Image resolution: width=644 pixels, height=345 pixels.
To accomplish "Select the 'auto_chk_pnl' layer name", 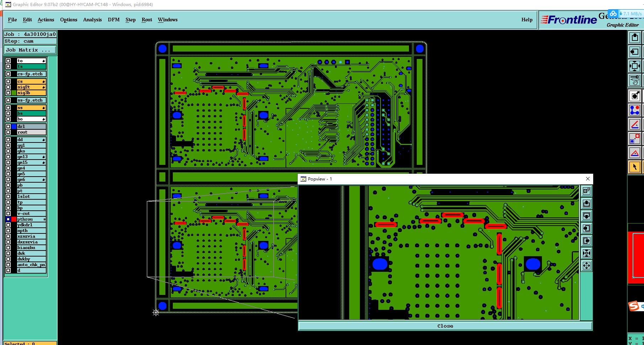I will [x=32, y=265].
